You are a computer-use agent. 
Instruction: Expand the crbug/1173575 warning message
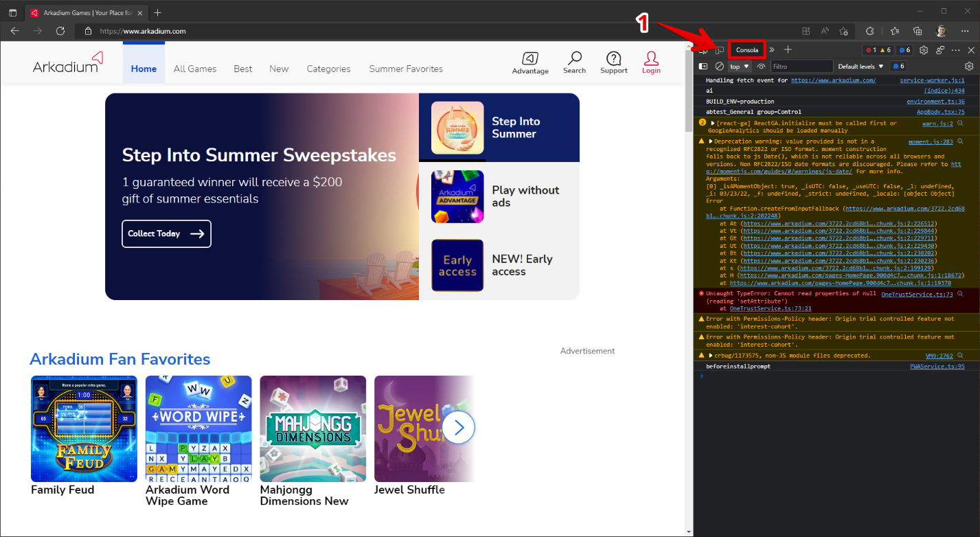[x=710, y=356]
